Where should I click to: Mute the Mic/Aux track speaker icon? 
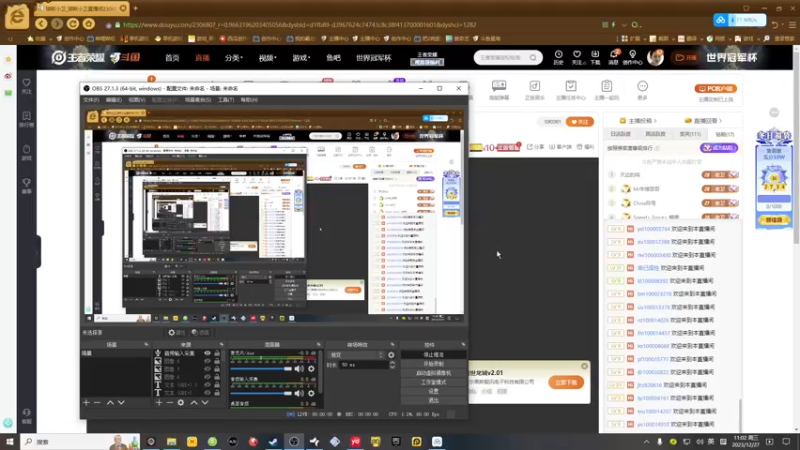299,368
